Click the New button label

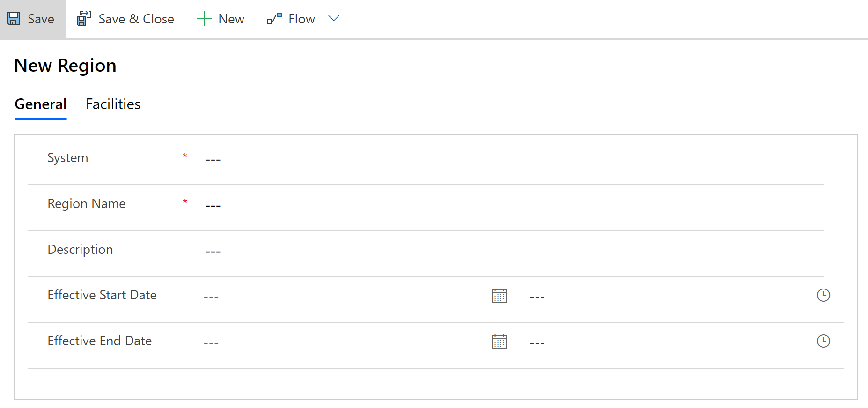tap(231, 19)
